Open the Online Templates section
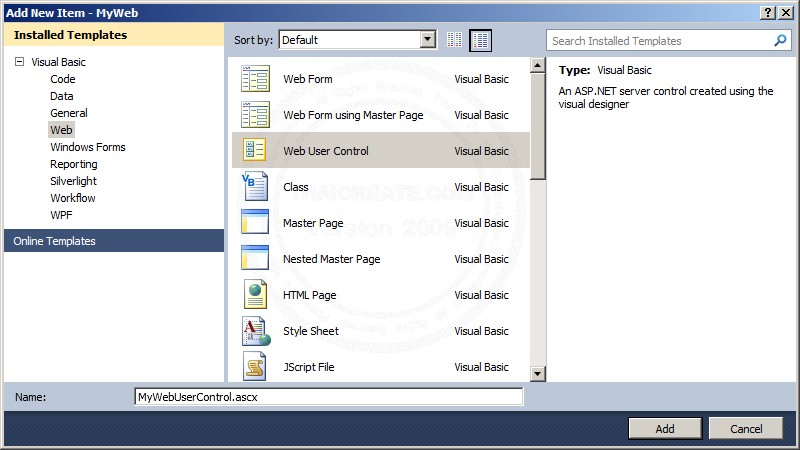The image size is (800, 450). click(x=114, y=240)
